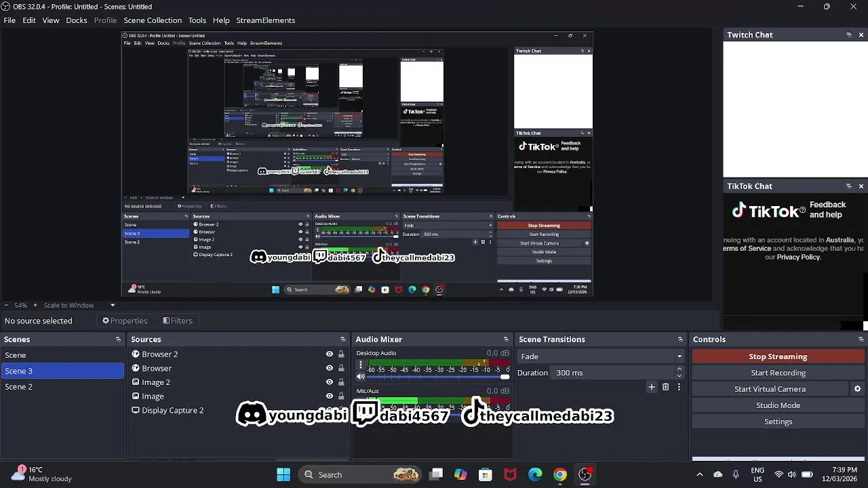Screen dimensions: 868x488
Task: Open Privacy Policy link in TikTok Chat
Action: coord(798,258)
